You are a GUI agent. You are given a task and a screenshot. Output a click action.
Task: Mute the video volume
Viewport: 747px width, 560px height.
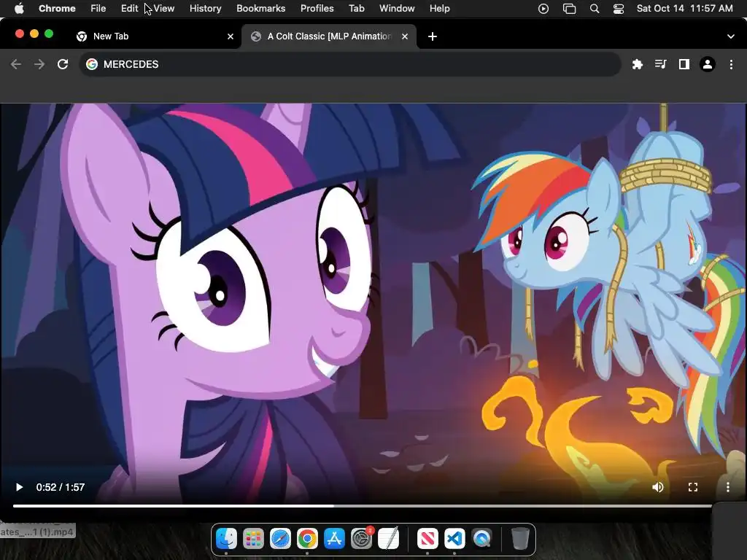pos(658,487)
